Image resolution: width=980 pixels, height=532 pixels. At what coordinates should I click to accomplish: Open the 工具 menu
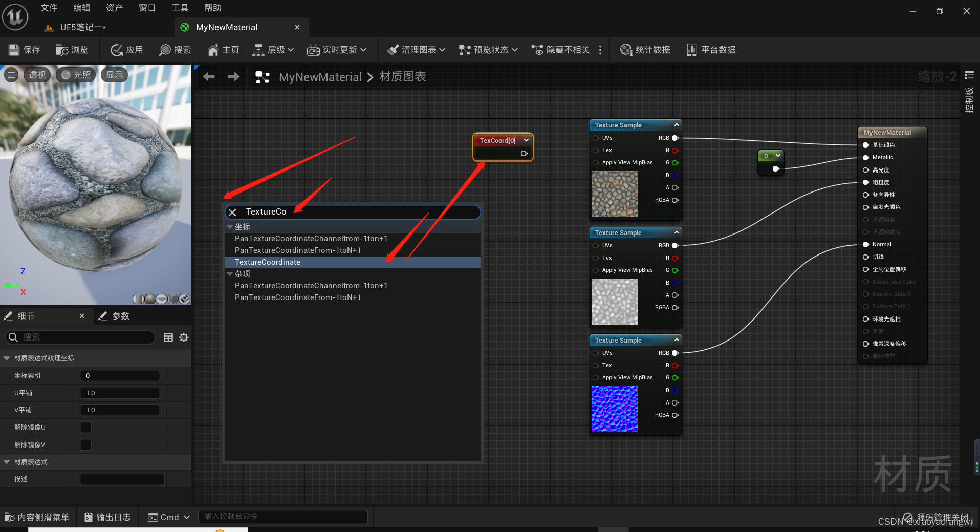[x=180, y=8]
